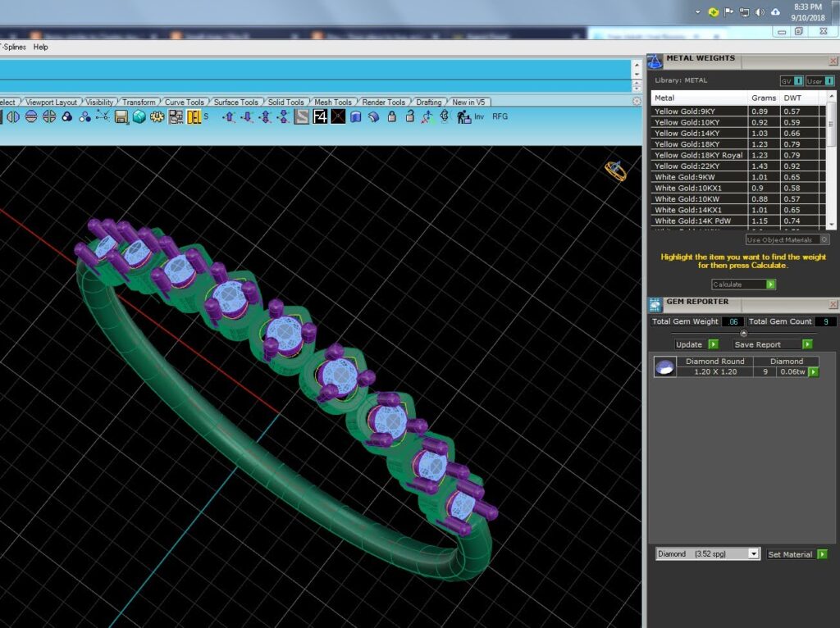
Task: Select the F4 toolbar icon
Action: pyautogui.click(x=320, y=116)
